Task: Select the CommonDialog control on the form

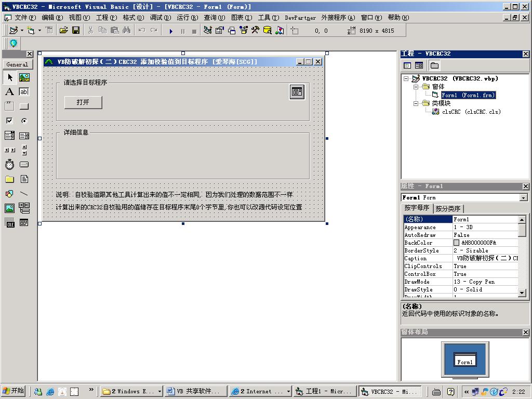Action: 297,92
